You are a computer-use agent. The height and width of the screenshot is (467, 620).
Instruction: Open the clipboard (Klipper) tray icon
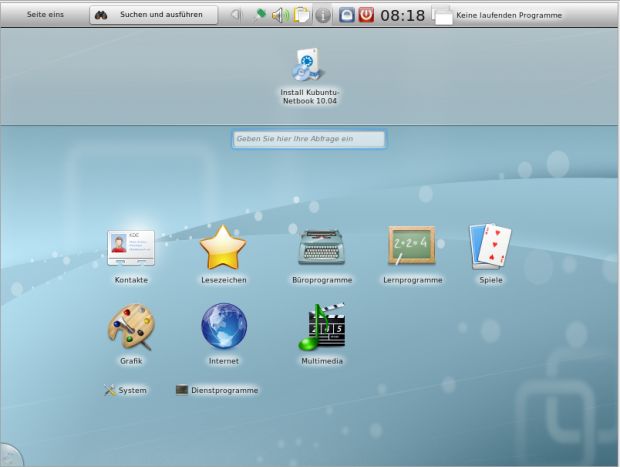click(x=302, y=15)
